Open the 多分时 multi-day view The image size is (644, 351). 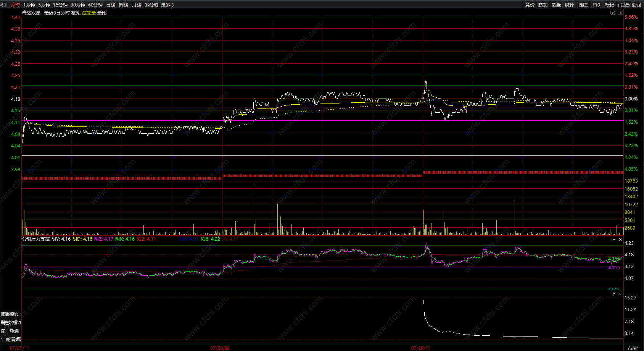[151, 5]
